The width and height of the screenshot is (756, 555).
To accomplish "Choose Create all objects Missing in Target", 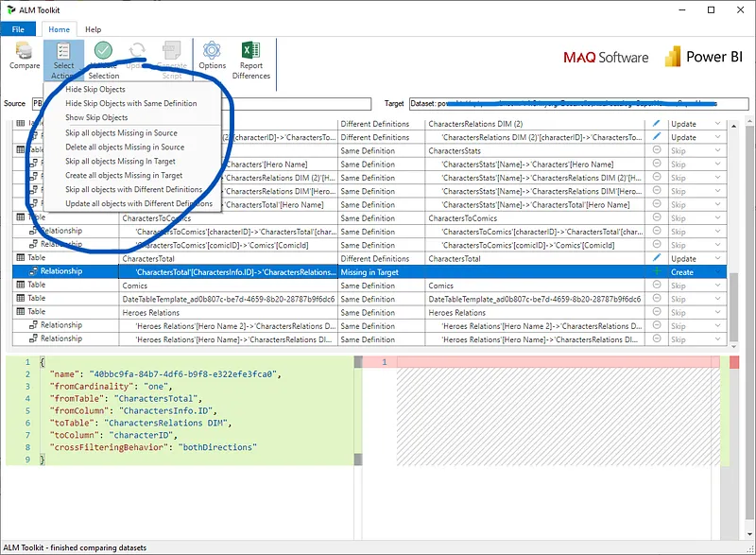I will point(124,175).
